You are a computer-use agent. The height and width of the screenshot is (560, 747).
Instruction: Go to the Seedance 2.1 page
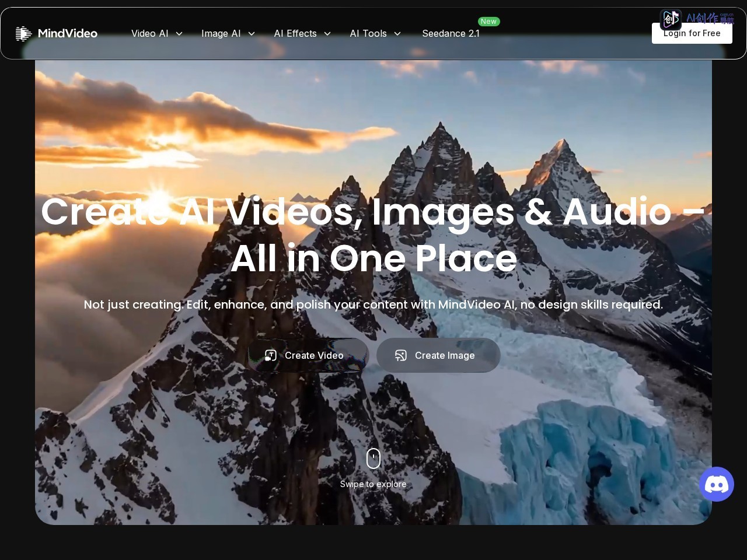coord(451,33)
